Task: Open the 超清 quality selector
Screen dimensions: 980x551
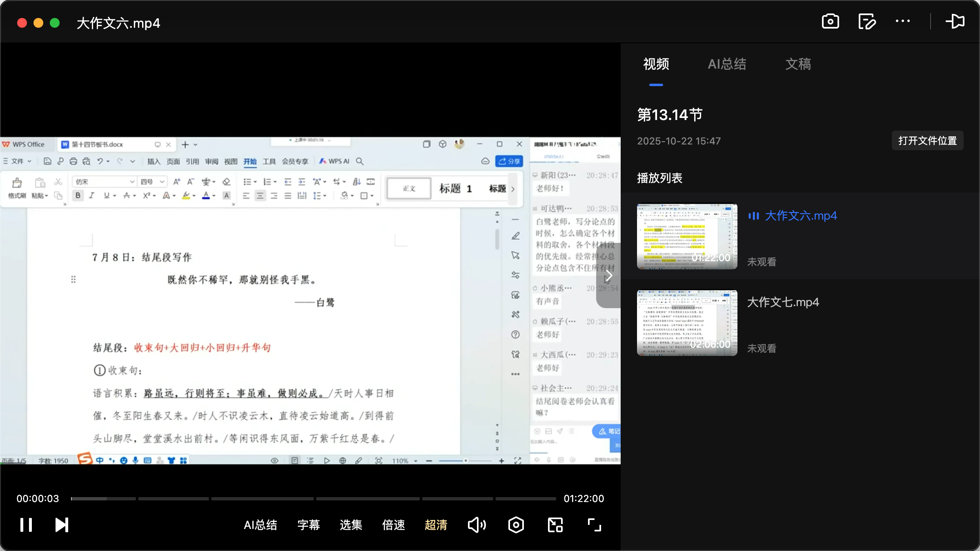Action: pos(436,525)
